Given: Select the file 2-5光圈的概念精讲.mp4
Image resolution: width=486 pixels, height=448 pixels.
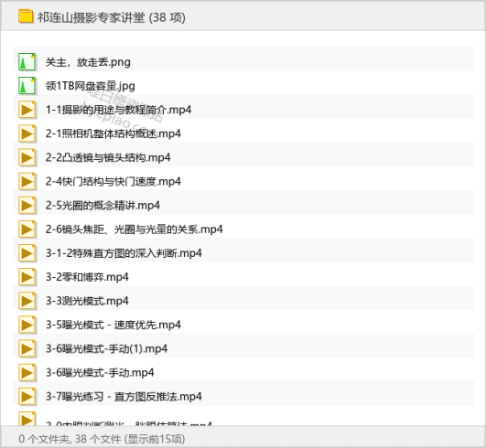Looking at the screenshot, I should (x=103, y=206).
